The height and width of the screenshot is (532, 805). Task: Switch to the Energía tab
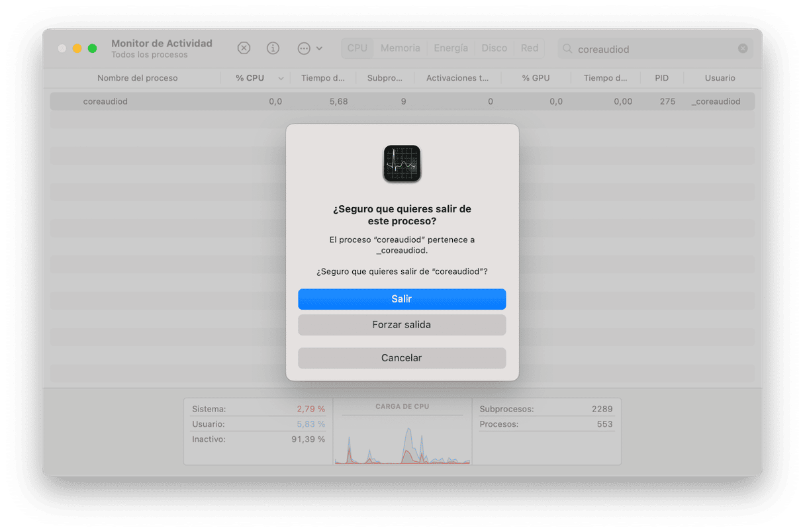point(451,48)
